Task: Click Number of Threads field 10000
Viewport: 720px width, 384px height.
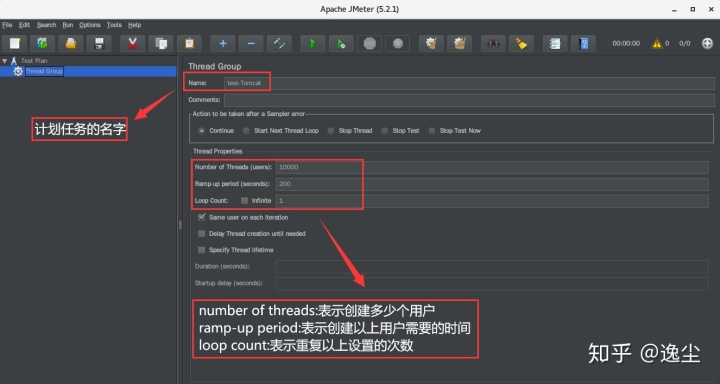Action: [x=492, y=167]
